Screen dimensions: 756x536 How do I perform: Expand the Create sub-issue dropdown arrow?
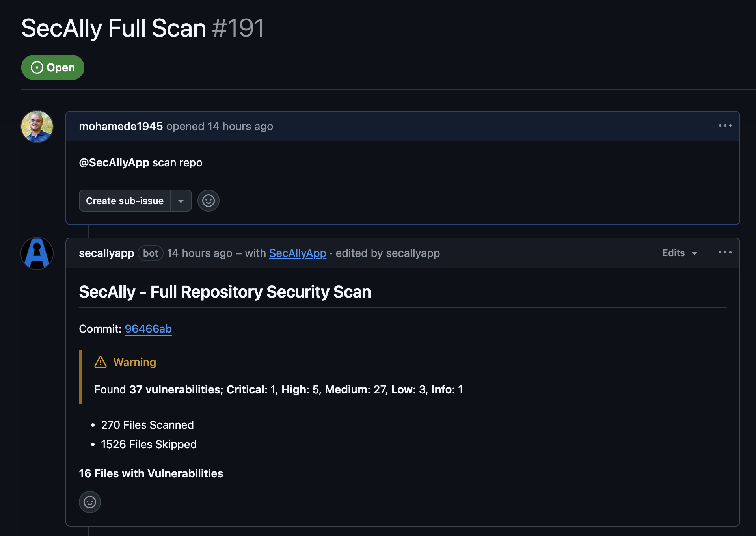pyautogui.click(x=181, y=201)
